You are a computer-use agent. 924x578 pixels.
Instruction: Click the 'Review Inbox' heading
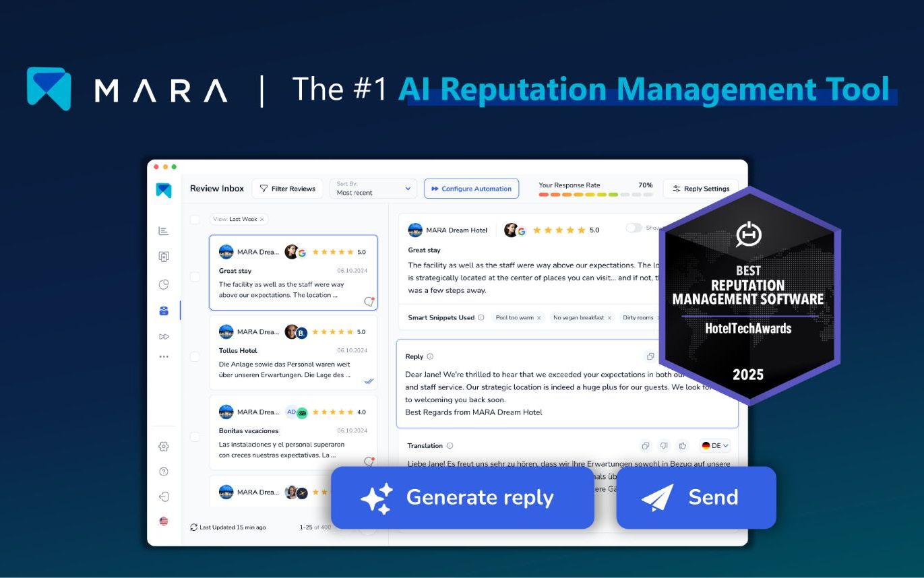(x=217, y=189)
